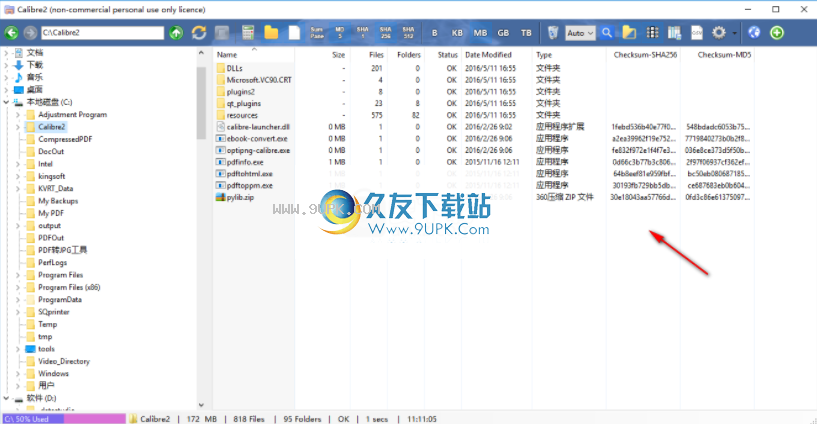Select pylib.zip file

(240, 197)
